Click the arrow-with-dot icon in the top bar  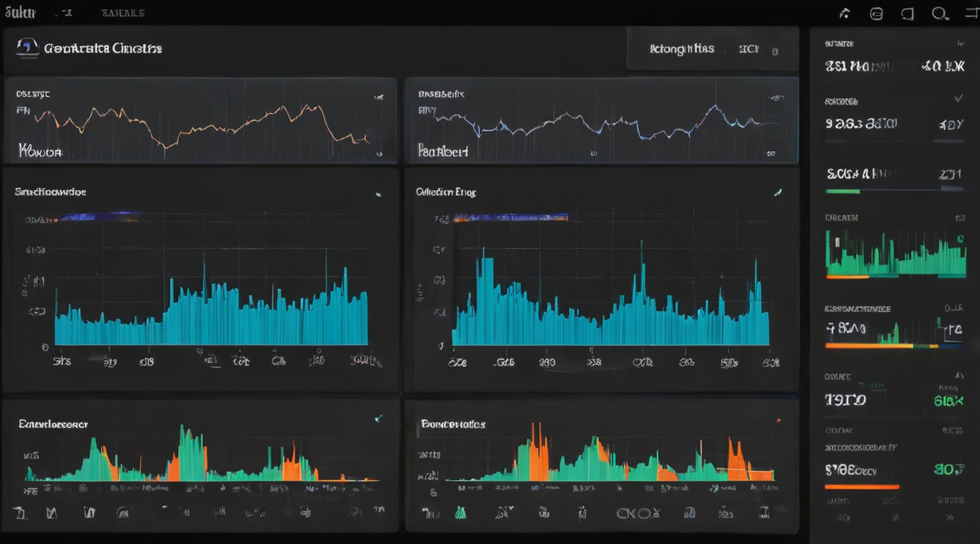(x=845, y=13)
